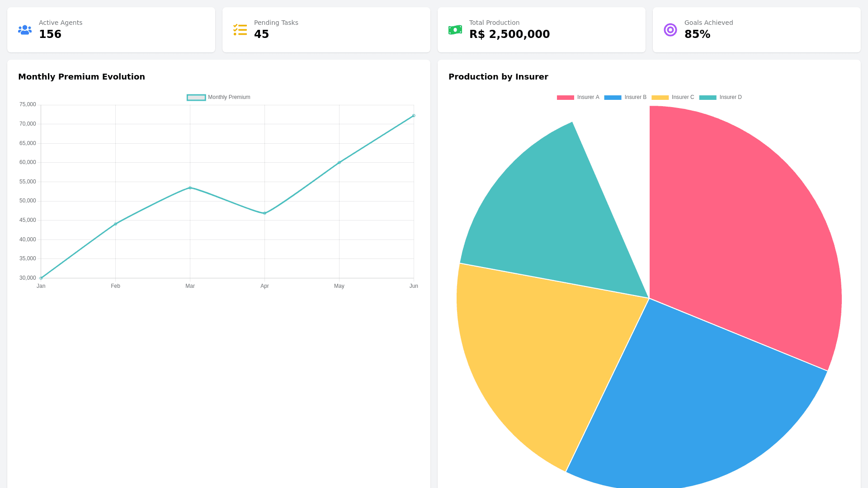868x488 pixels.
Task: Click the Active Agents people icon
Action: 25,30
